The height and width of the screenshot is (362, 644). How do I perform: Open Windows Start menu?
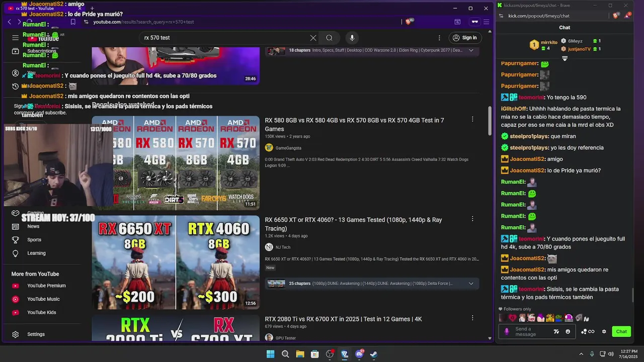270,354
